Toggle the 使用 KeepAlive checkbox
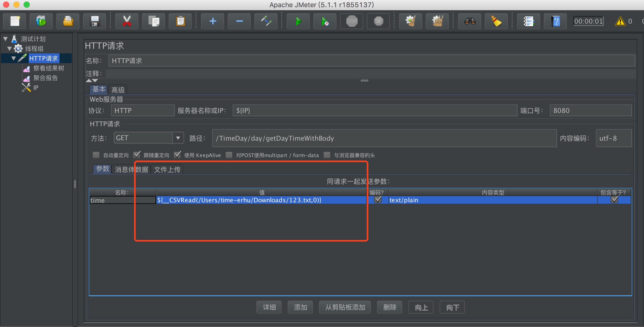The width and height of the screenshot is (644, 327). point(176,155)
